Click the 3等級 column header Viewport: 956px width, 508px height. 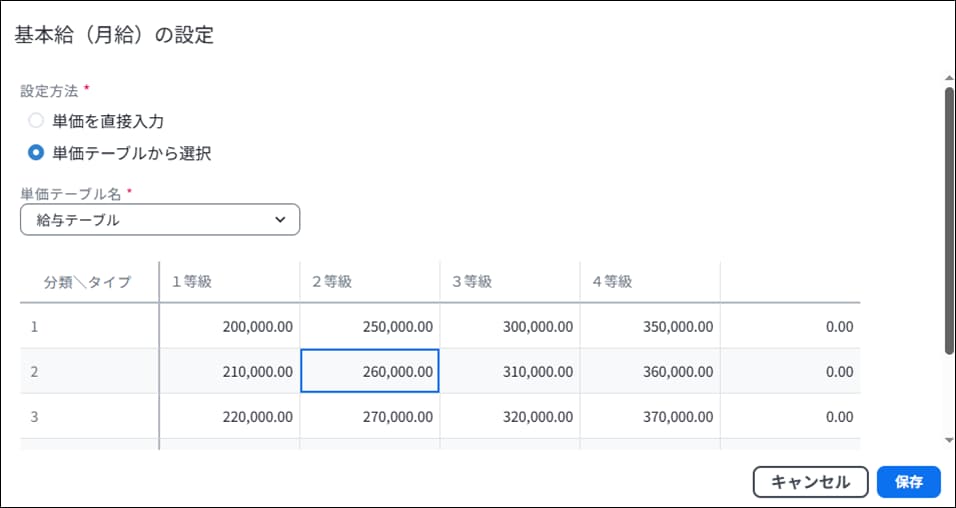[x=510, y=282]
